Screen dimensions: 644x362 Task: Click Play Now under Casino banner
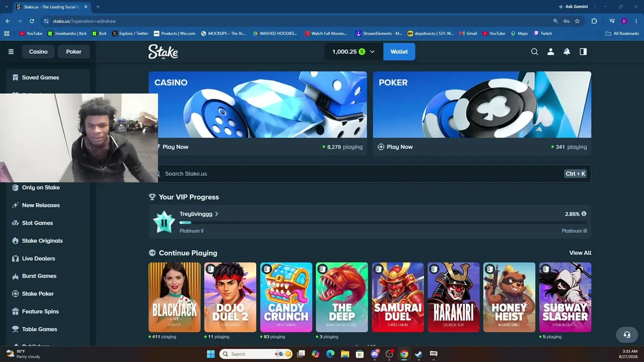[x=175, y=147]
